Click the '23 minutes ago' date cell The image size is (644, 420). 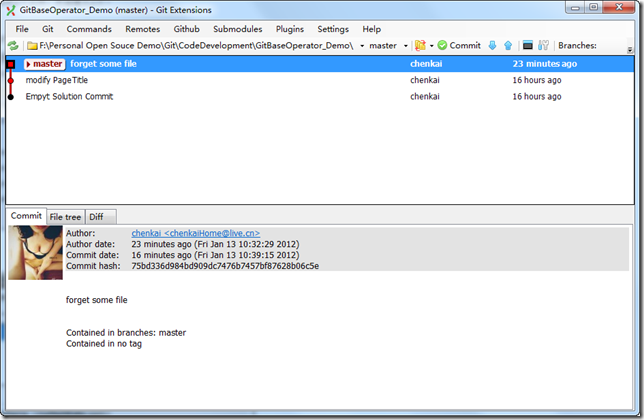click(x=545, y=64)
